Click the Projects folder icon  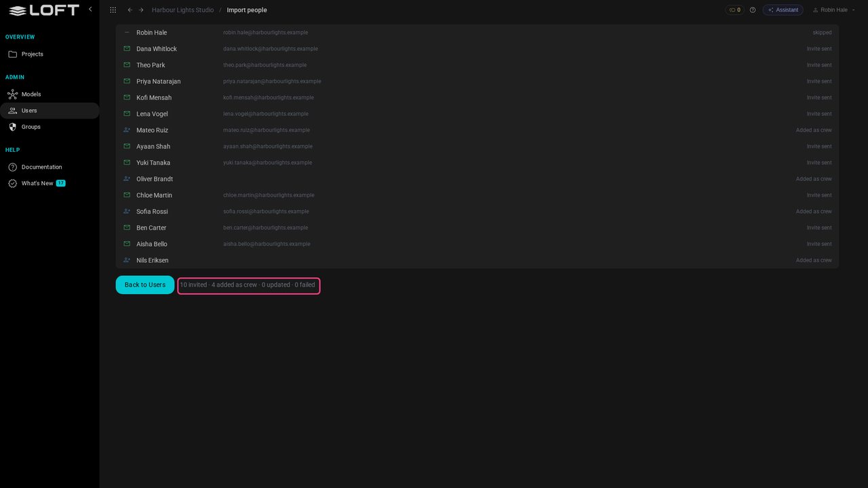[x=12, y=54]
